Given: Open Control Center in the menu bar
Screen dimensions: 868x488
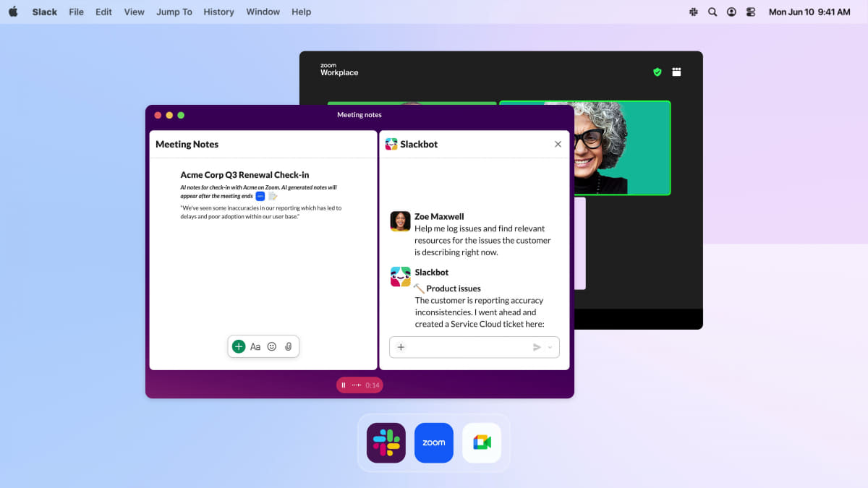Looking at the screenshot, I should pyautogui.click(x=751, y=12).
